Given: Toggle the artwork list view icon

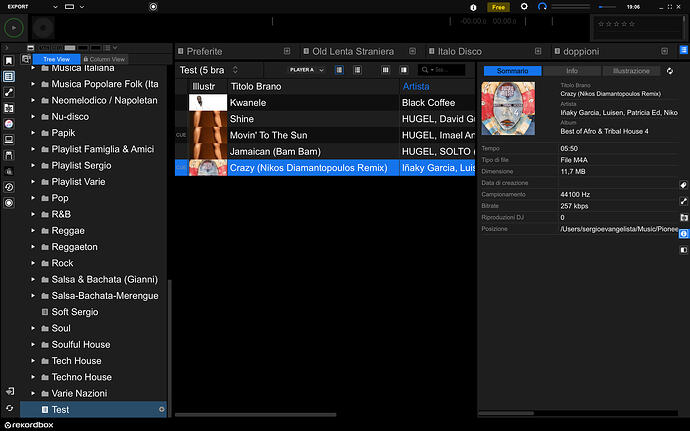Looking at the screenshot, I should (x=339, y=70).
